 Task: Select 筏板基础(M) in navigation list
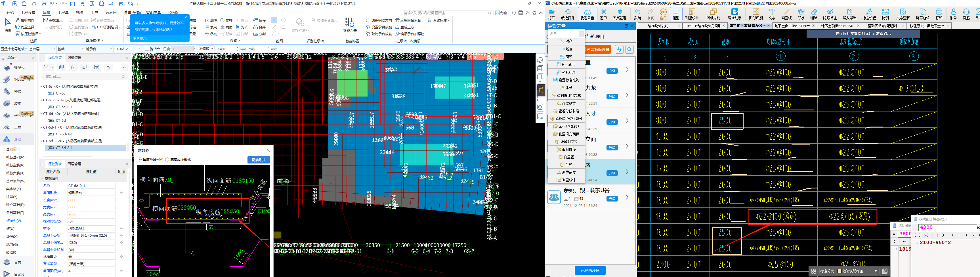pos(16,157)
